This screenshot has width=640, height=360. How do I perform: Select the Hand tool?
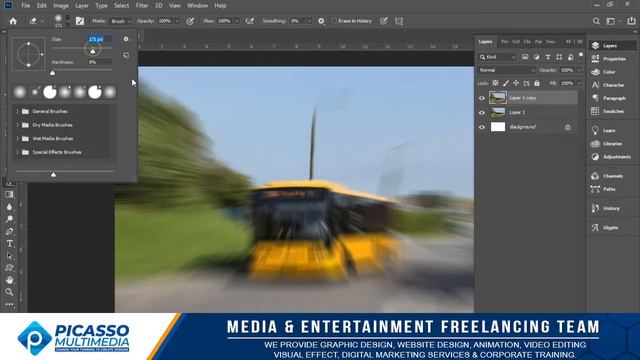[x=9, y=280]
